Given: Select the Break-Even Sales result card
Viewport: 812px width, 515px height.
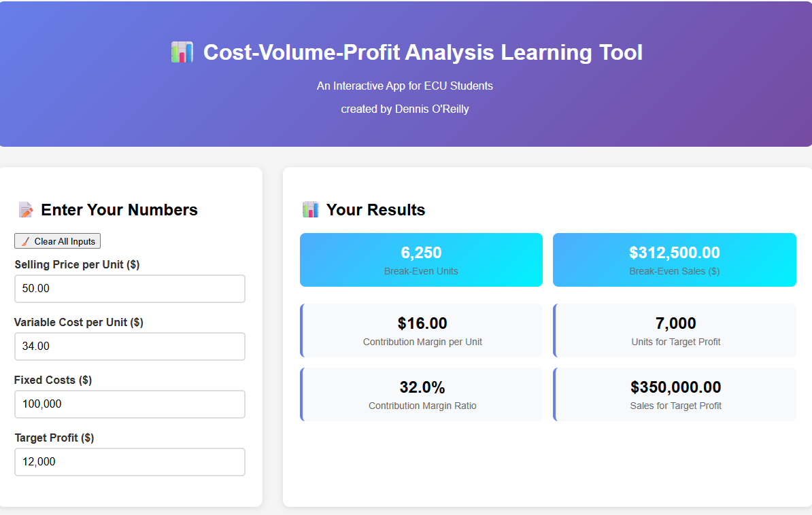Looking at the screenshot, I should pyautogui.click(x=674, y=260).
